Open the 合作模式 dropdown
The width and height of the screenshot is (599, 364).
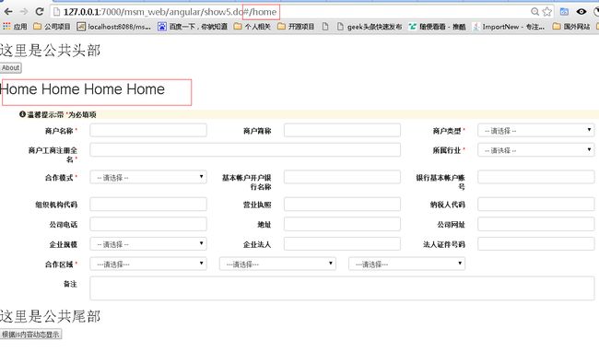tap(148, 177)
